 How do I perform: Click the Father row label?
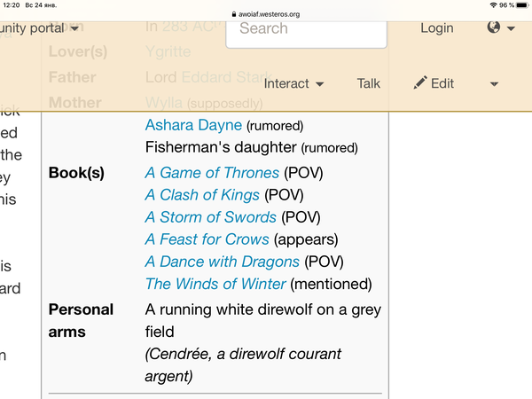[x=73, y=77]
